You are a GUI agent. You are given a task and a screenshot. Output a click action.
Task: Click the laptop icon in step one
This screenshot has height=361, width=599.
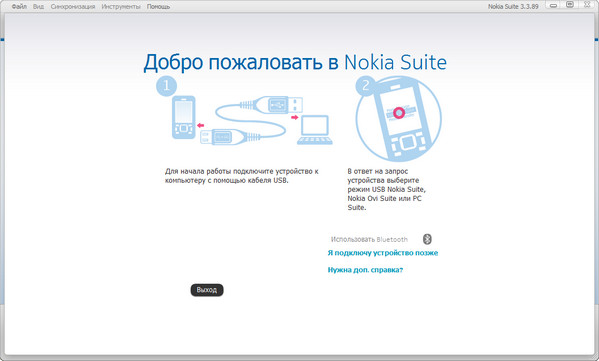click(315, 130)
